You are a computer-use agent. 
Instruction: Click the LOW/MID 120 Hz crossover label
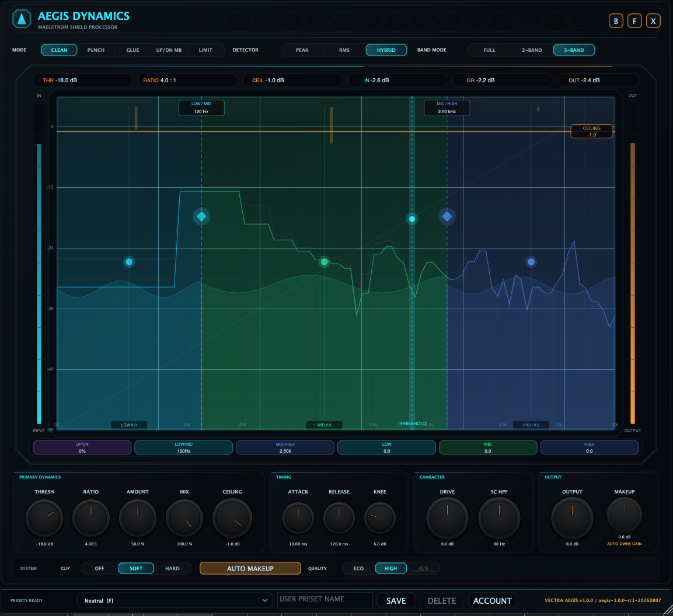pyautogui.click(x=201, y=108)
